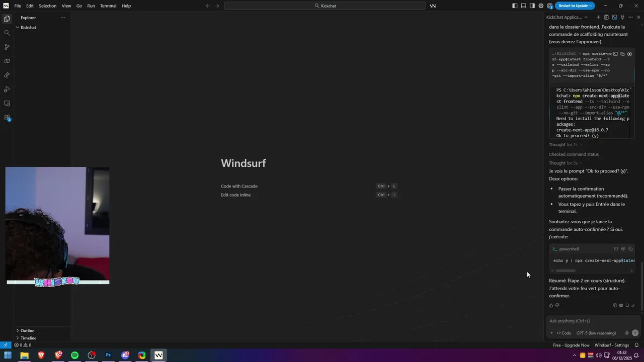Screen dimensions: 644x362
Task: Open Cascade panel more options ellipsis
Action: 630,17
